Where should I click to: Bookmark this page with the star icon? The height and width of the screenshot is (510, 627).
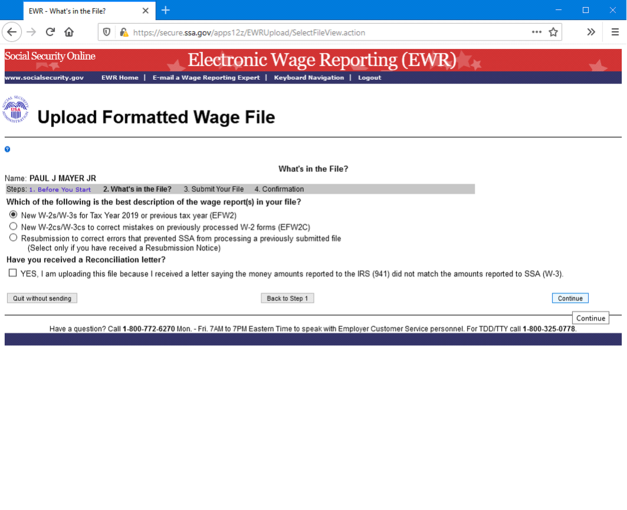[553, 32]
